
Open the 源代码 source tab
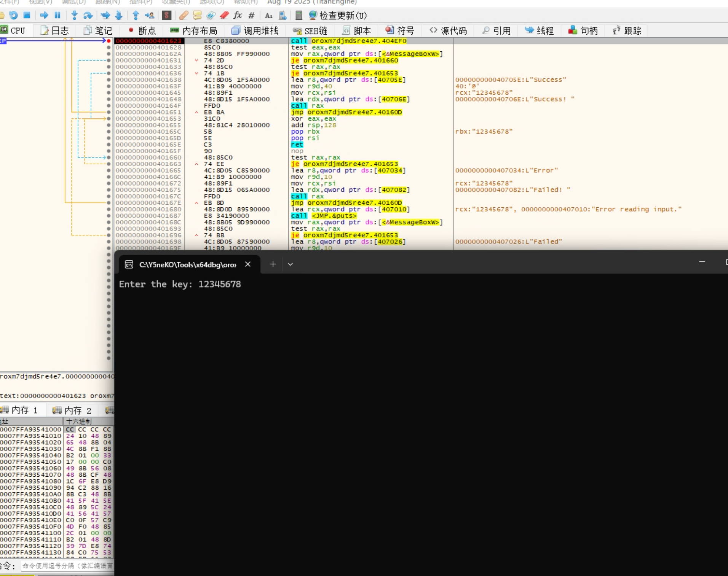[448, 30]
